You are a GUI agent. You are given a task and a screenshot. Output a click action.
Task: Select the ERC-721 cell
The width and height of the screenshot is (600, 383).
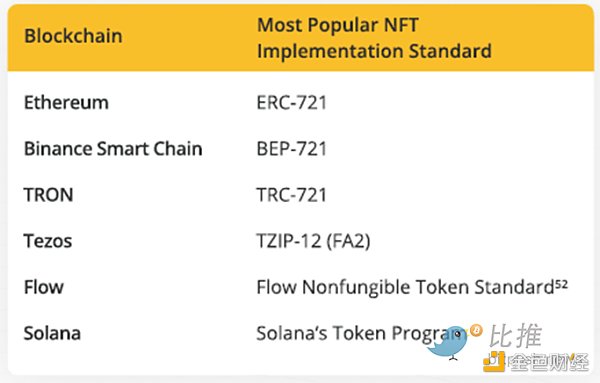(x=292, y=103)
